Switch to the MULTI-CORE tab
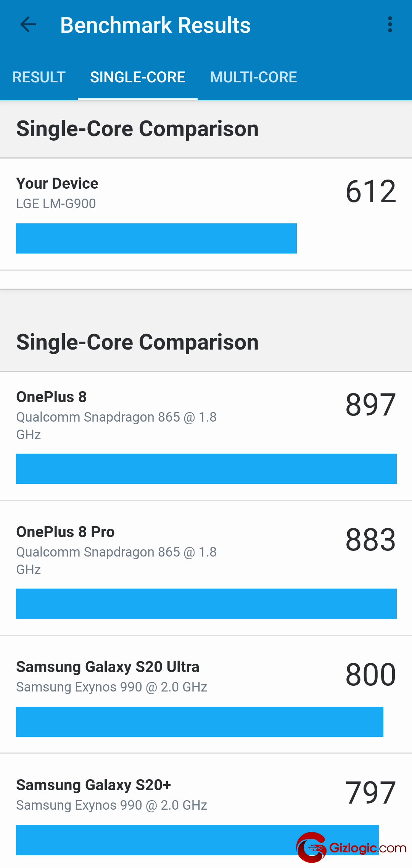This screenshot has height=868, width=412. [253, 77]
